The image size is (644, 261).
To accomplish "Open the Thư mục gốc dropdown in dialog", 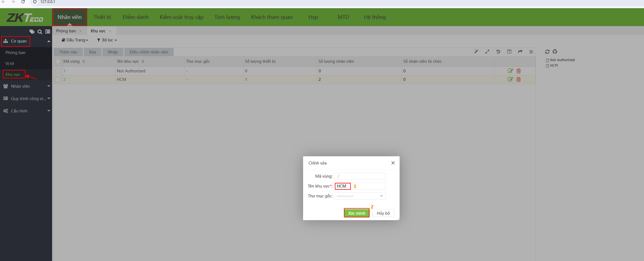I will point(360,196).
